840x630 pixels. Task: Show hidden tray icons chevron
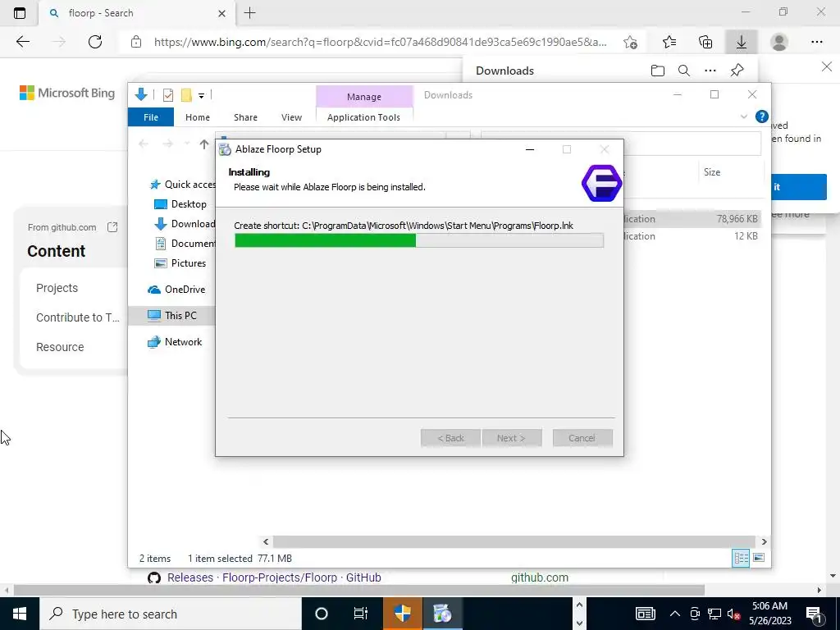coord(675,614)
